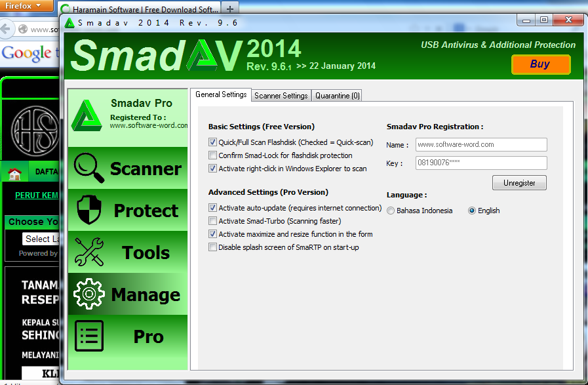Click the 'Language :' label
Screen dimensions: 588x385
coord(406,195)
